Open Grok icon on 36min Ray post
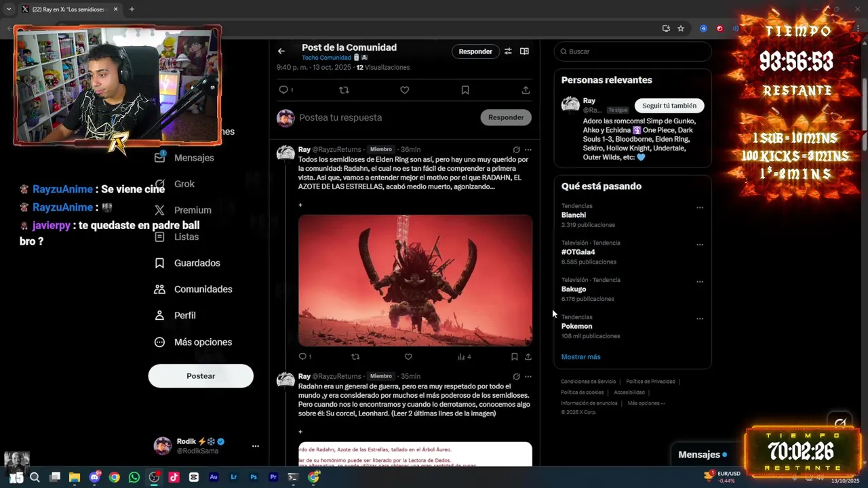This screenshot has width=868, height=488. (516, 149)
